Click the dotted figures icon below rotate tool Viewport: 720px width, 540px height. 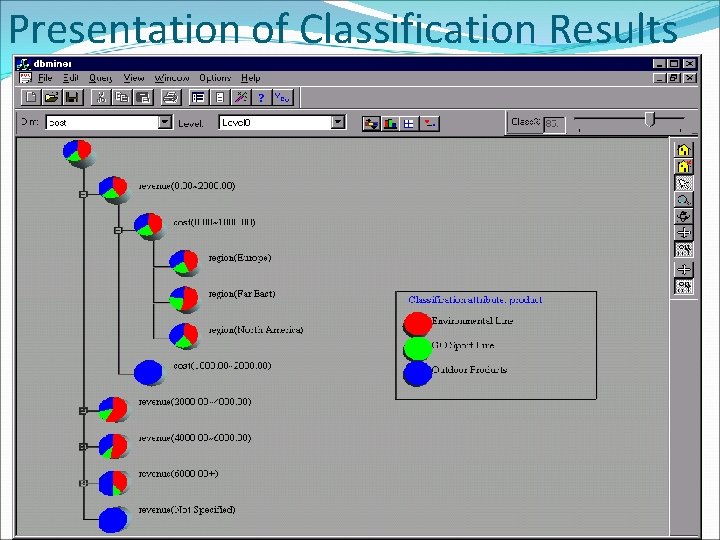[684, 249]
